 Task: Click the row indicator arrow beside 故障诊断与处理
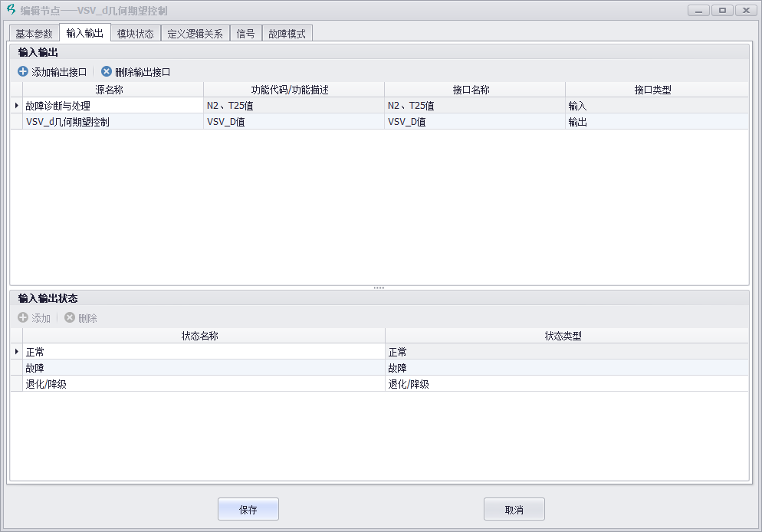pyautogui.click(x=17, y=106)
